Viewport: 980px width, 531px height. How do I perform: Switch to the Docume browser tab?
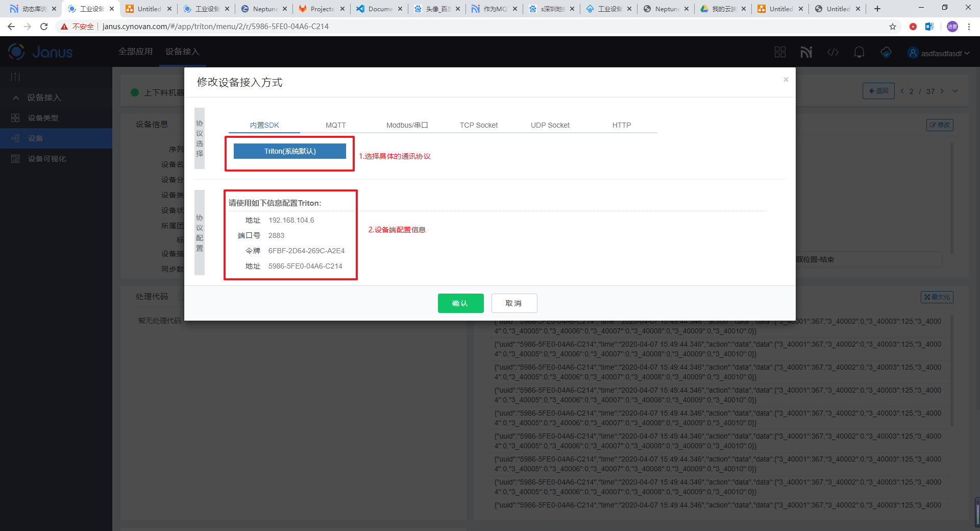point(379,9)
